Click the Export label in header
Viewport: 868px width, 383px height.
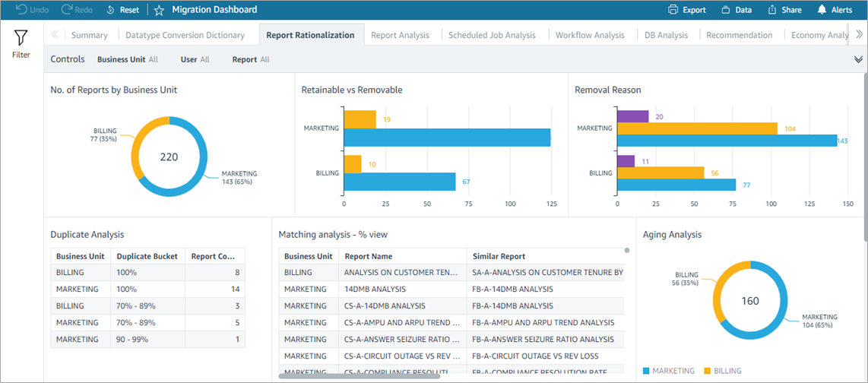694,10
